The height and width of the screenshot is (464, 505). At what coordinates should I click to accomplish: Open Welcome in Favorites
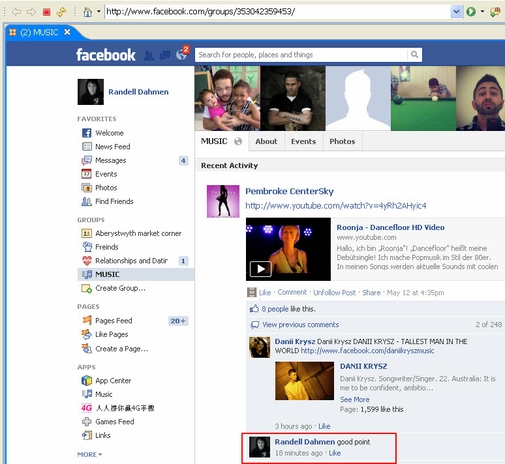coord(109,133)
